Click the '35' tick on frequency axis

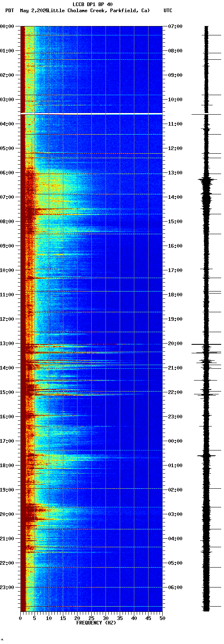point(120,618)
